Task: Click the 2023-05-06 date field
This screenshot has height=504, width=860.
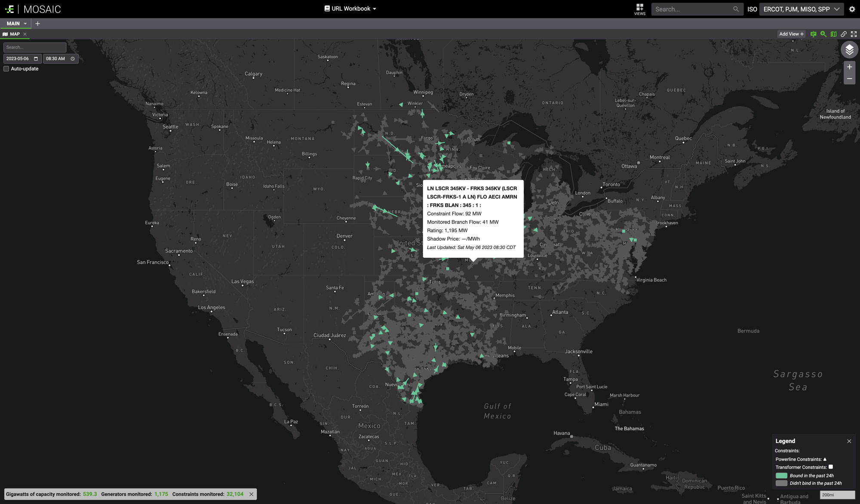Action: coord(22,58)
